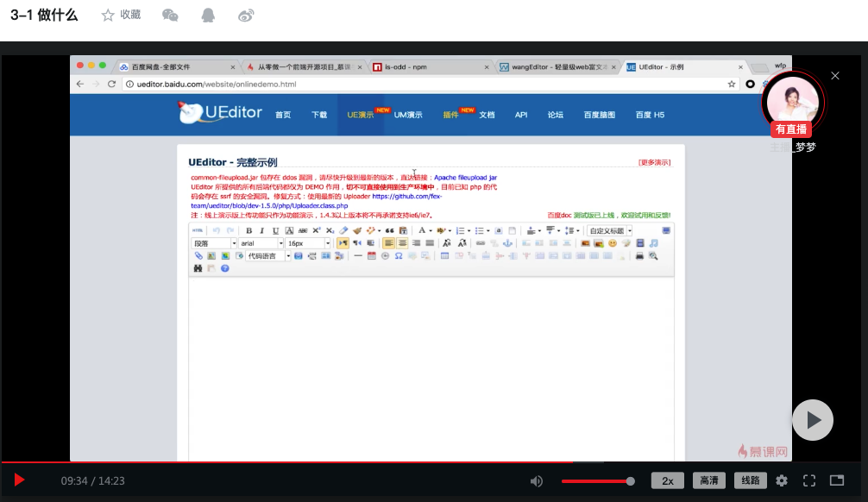Viewport: 868px width, 502px height.
Task: Click the 更多演示 link
Action: click(x=654, y=162)
